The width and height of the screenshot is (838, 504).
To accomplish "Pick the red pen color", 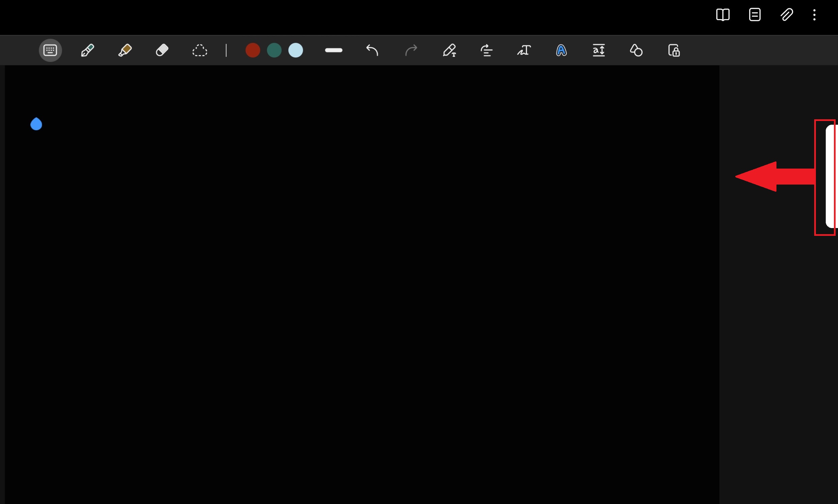I will click(253, 50).
